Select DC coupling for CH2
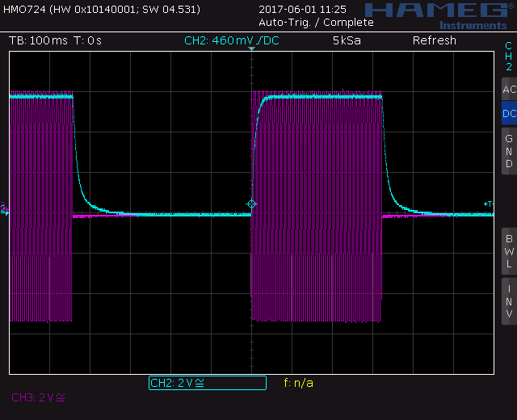The width and height of the screenshot is (517, 420). coord(508,114)
